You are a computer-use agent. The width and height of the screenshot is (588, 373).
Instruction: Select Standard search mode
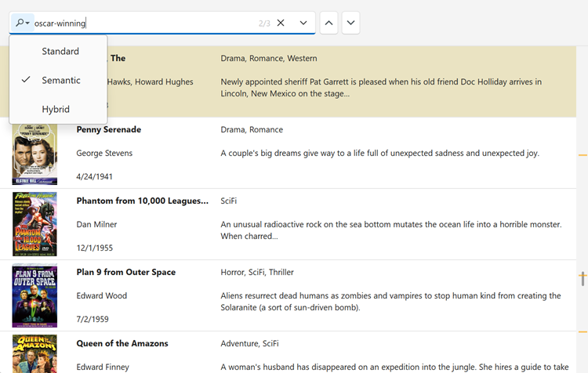click(x=58, y=52)
